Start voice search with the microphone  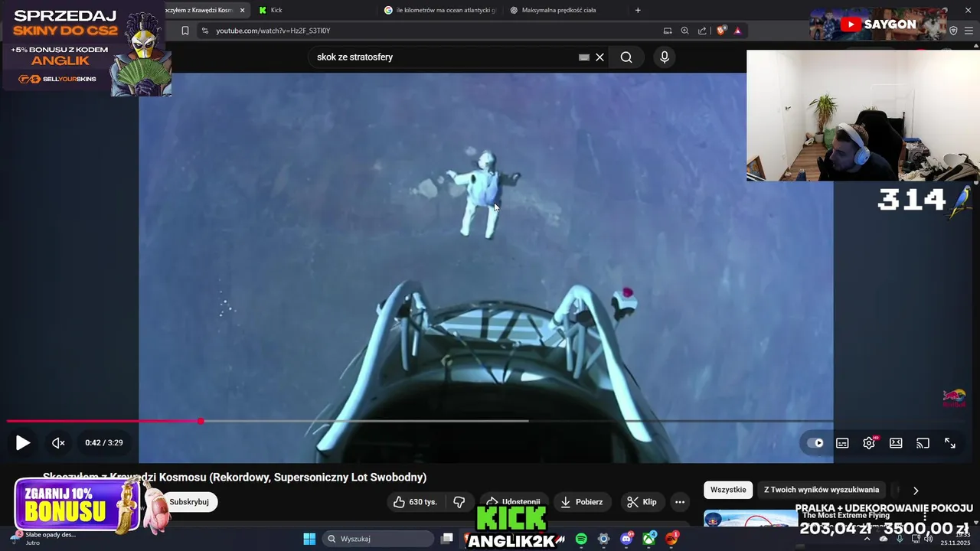pyautogui.click(x=664, y=57)
